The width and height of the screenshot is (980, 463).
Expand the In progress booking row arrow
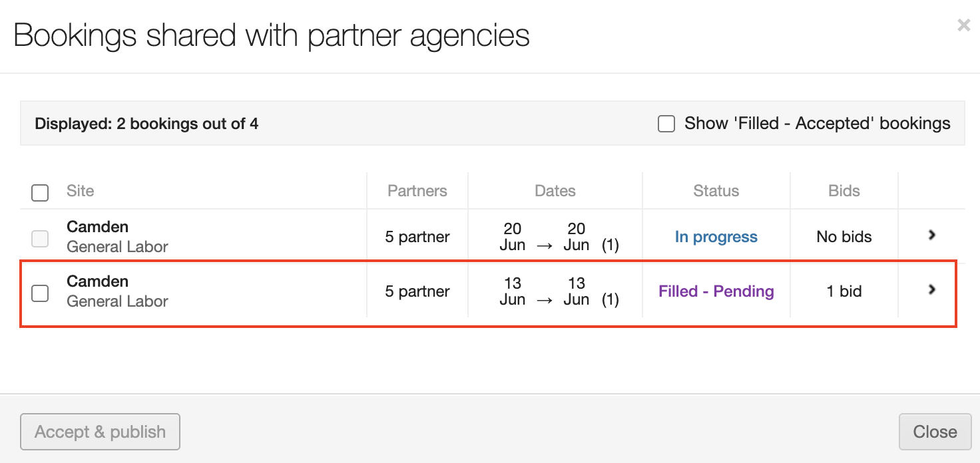coord(932,235)
